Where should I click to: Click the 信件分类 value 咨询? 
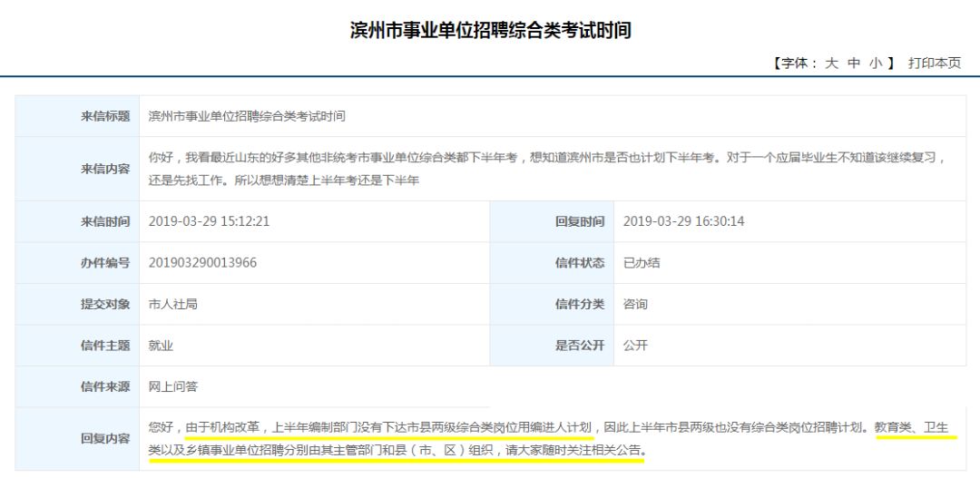click(635, 305)
